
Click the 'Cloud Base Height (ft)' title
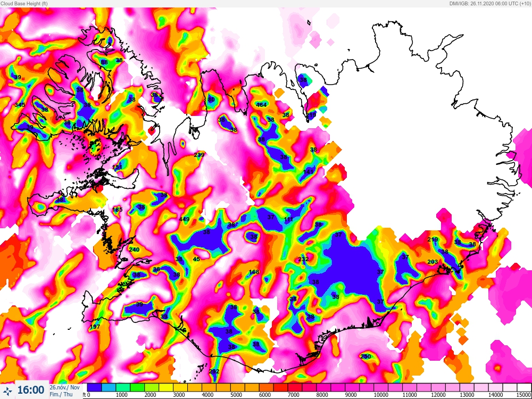[x=24, y=3]
